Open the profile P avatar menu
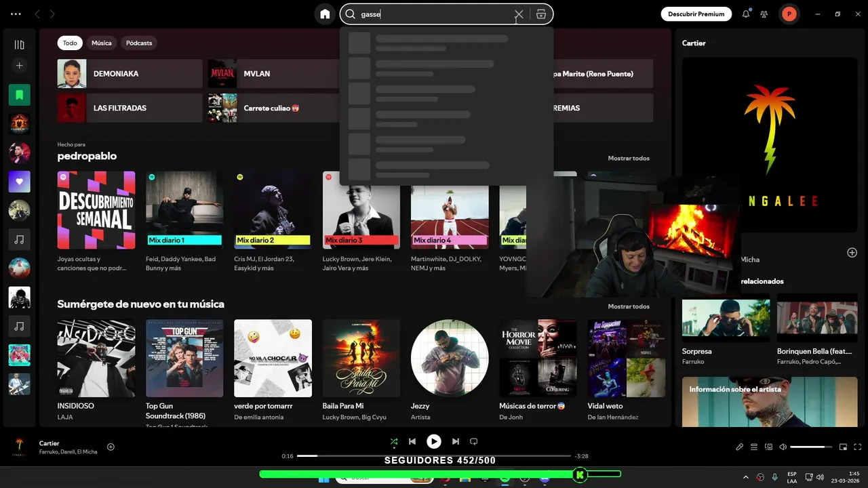 click(x=789, y=14)
